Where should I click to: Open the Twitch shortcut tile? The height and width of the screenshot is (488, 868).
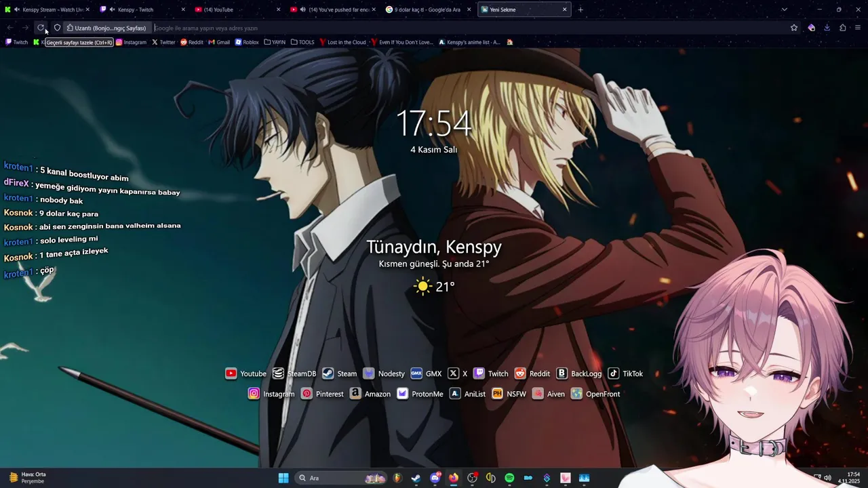491,373
